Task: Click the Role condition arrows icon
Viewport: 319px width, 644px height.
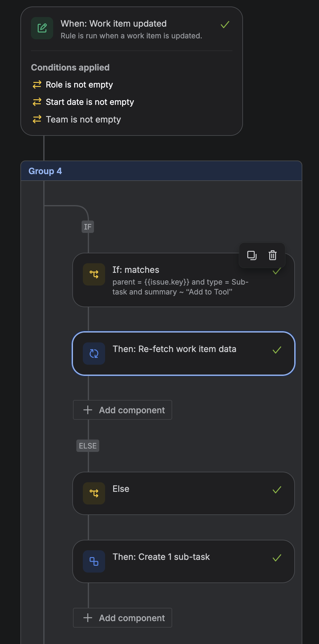Action: 37,84
